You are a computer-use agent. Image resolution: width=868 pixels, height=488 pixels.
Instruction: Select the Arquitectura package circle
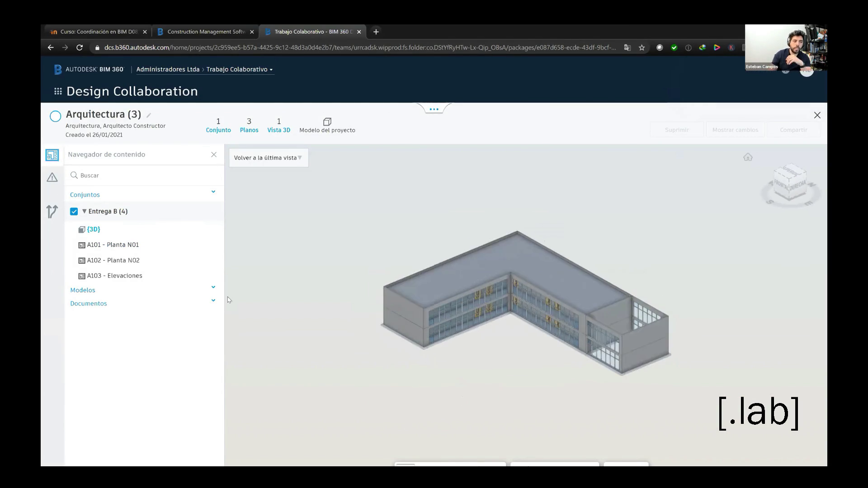(55, 117)
